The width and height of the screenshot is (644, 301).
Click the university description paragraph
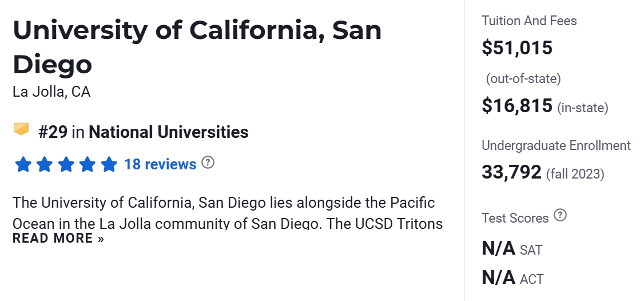point(224,212)
